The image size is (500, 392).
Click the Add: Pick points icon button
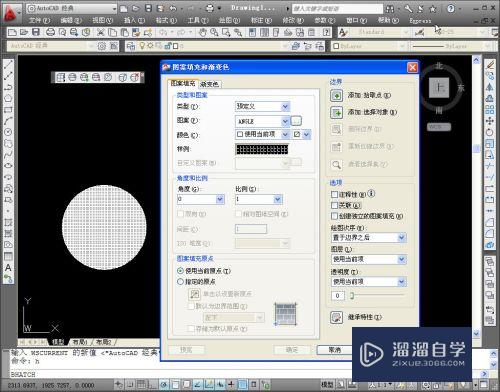[336, 95]
